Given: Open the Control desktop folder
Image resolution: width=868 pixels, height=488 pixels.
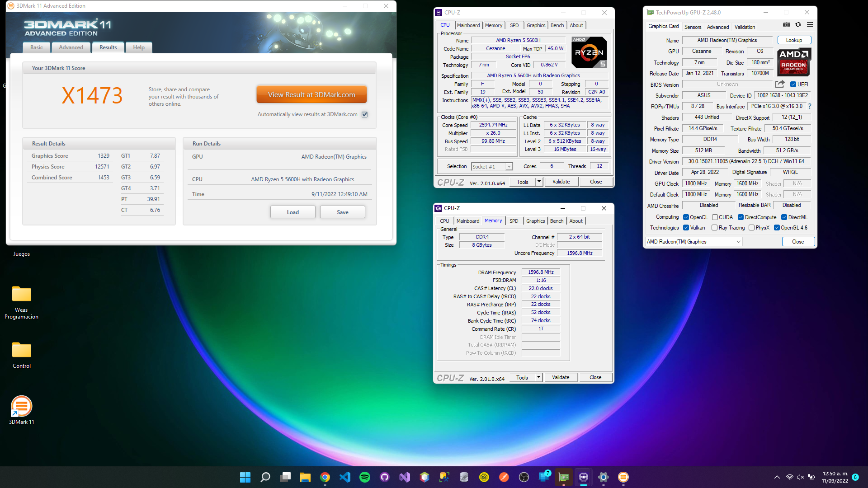Looking at the screenshot, I should pyautogui.click(x=21, y=355).
